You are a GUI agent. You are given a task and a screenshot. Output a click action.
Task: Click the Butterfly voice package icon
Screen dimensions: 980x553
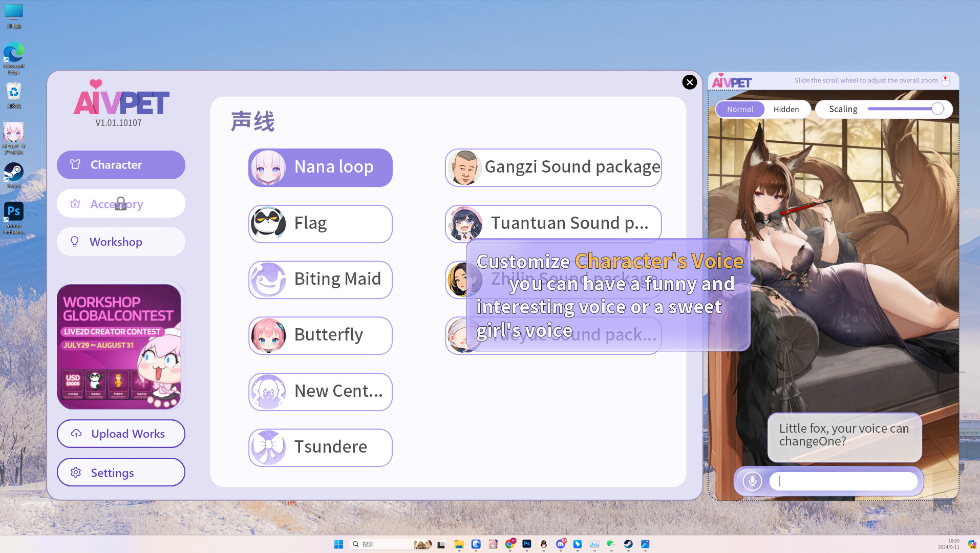pyautogui.click(x=268, y=335)
